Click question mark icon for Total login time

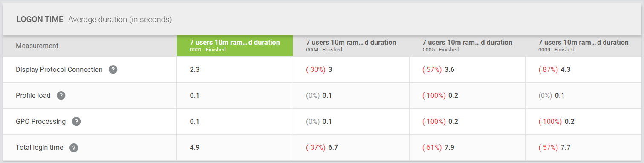(x=74, y=148)
